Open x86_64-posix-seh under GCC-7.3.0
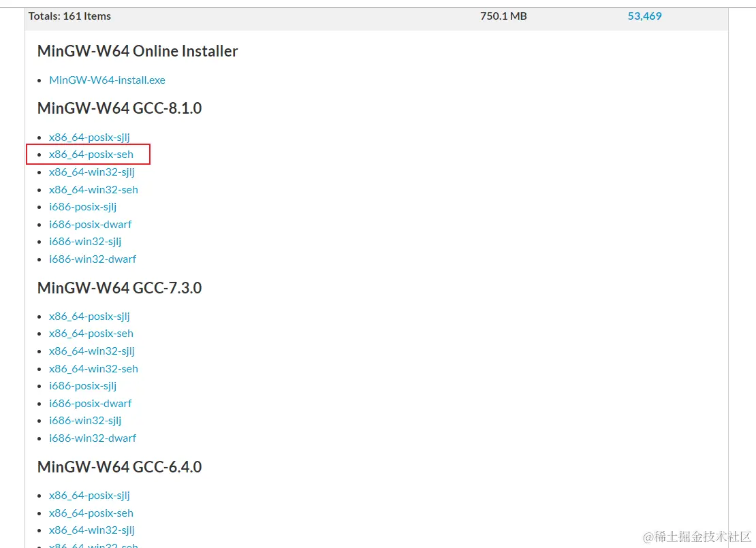 coord(91,334)
